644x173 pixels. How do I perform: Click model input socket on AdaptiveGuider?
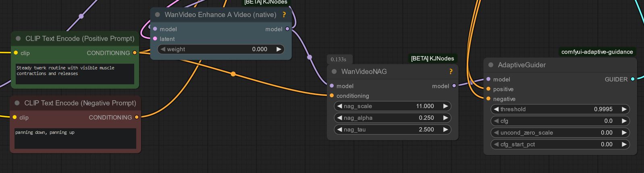pos(488,79)
